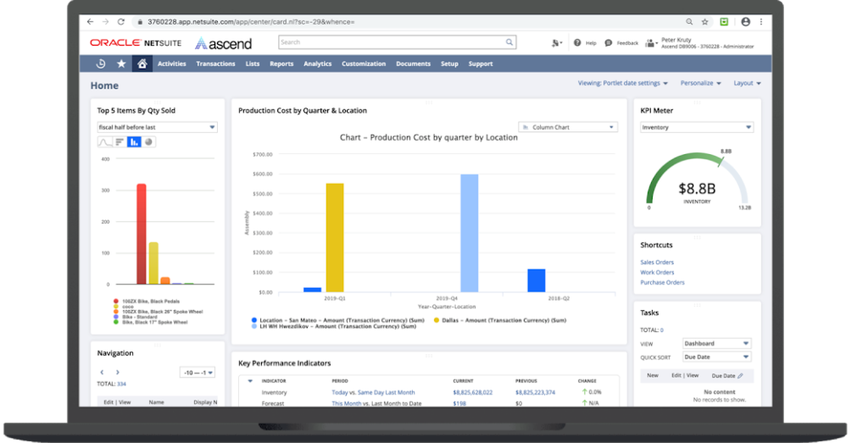Open the browser zoom/search magnifier icon
The width and height of the screenshot is (868, 443).
click(689, 21)
